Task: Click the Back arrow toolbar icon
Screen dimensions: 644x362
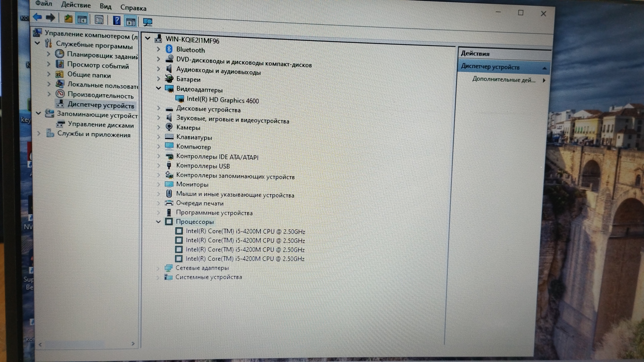Action: [x=37, y=17]
